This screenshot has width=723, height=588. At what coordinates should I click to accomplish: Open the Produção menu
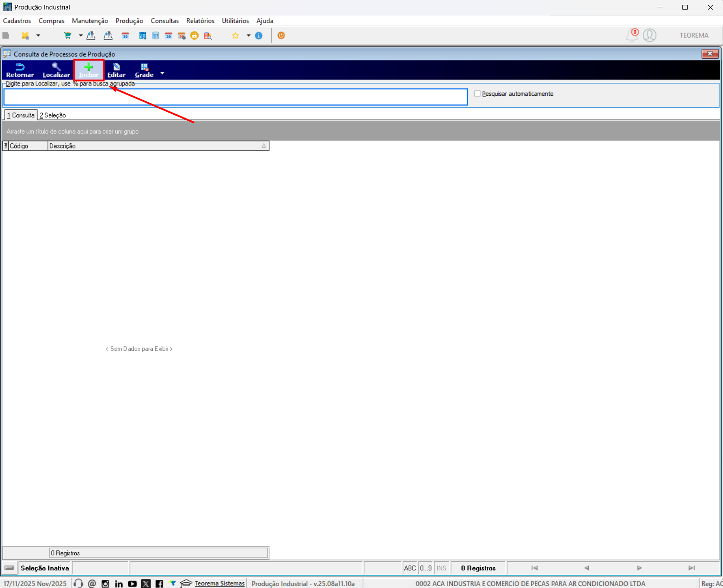(x=129, y=21)
